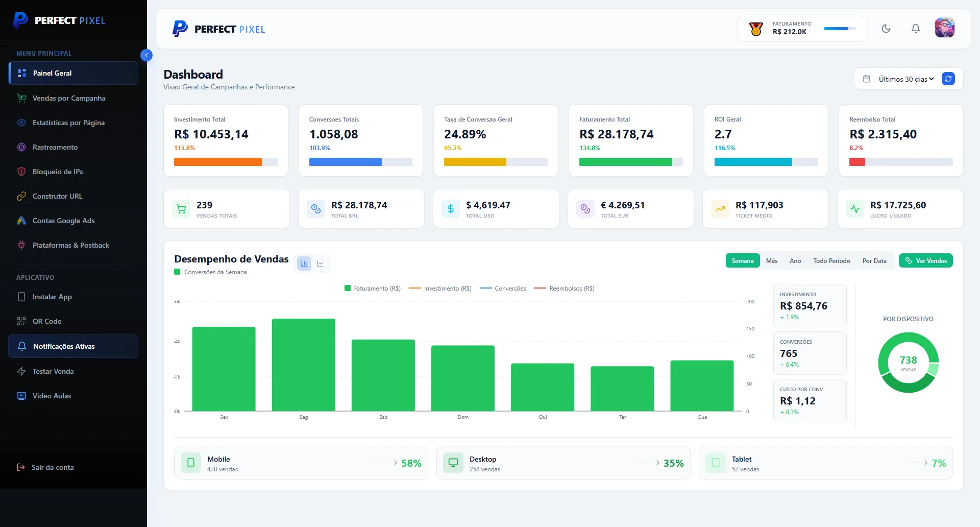Screen dimensions: 980x527
Task: Click the Testar Venda lightning icon
Action: coord(21,371)
